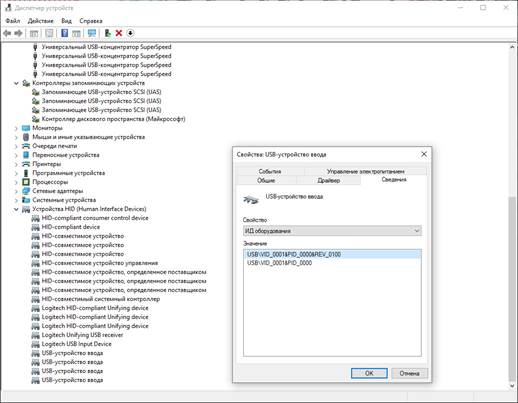
Task: Expand the Переносные устройства node
Action: point(16,155)
